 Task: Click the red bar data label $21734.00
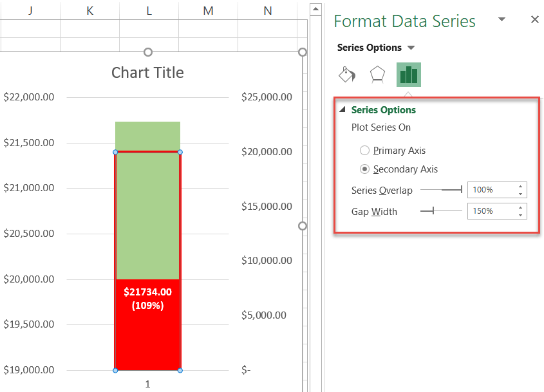coord(147,292)
